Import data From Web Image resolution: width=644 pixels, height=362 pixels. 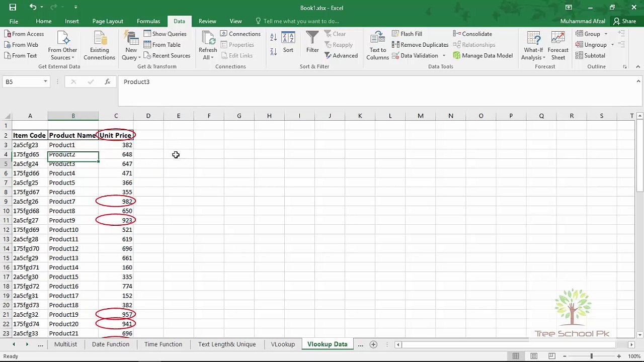[x=21, y=45]
